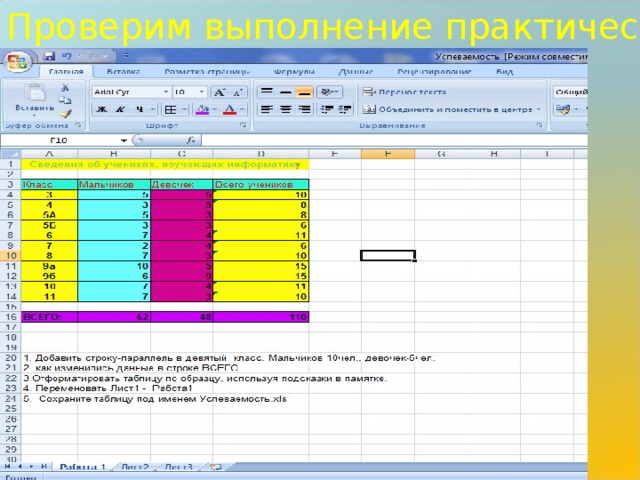This screenshot has width=640, height=480.
Task: Open the Office button menu
Action: pos(18,62)
